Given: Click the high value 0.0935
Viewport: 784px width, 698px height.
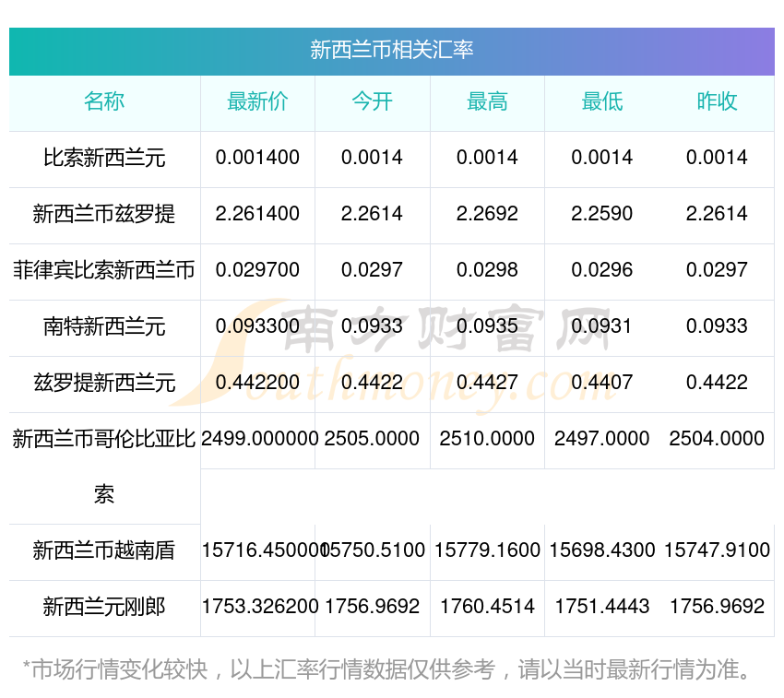Looking at the screenshot, I should [x=487, y=326].
